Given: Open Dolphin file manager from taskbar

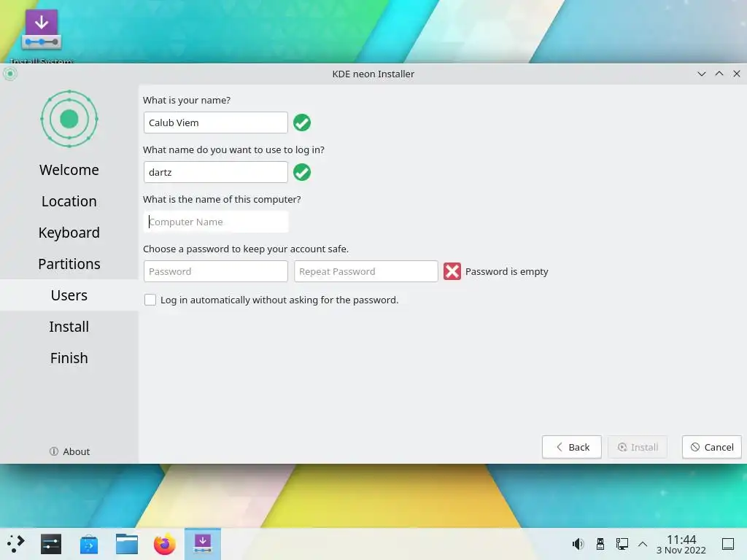Looking at the screenshot, I should coord(127,544).
